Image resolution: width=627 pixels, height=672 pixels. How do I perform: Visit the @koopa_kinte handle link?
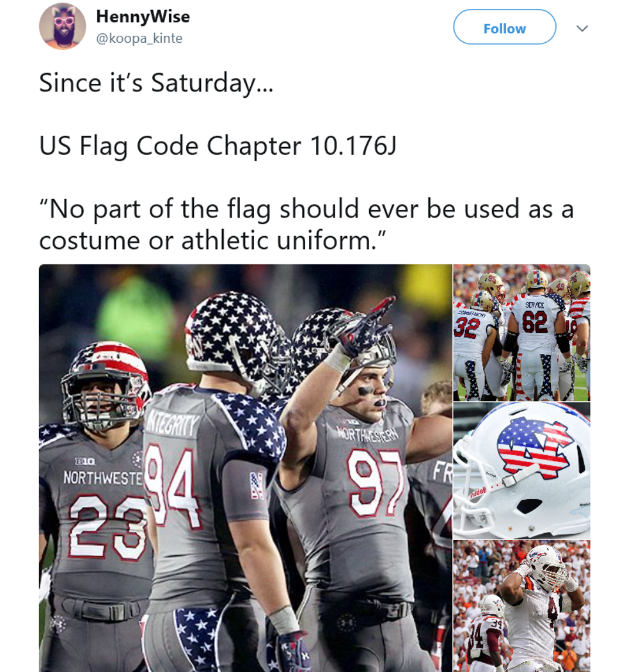[139, 38]
